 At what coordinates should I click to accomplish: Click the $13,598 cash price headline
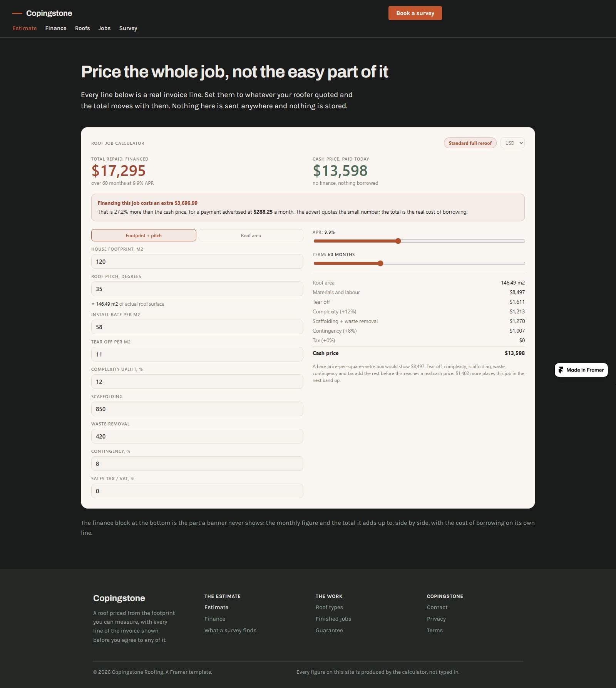(x=340, y=171)
